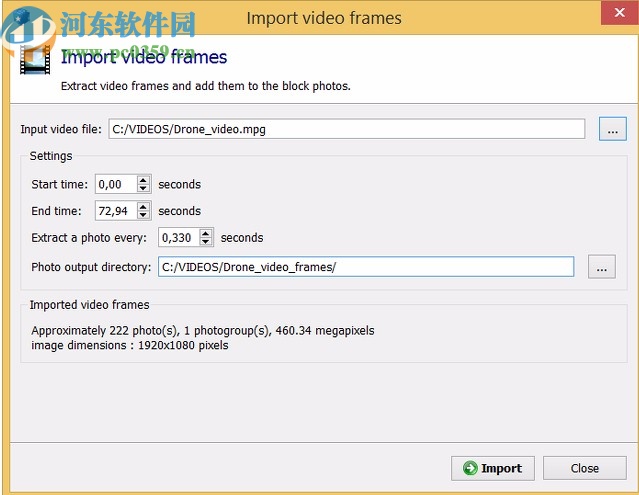Click the 'Imported video frames' group title
Viewport: 639px width, 495px height.
coord(89,305)
